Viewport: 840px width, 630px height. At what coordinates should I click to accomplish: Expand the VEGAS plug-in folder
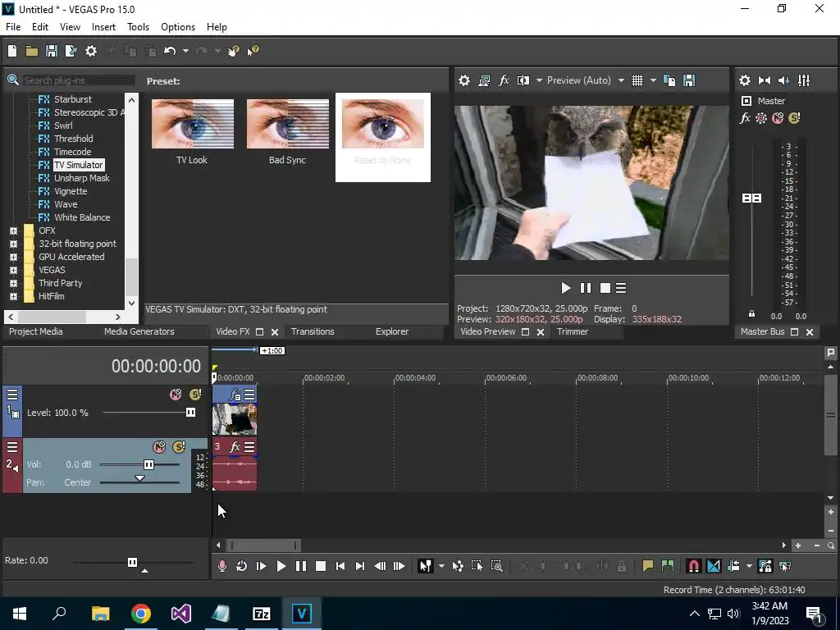tap(13, 270)
